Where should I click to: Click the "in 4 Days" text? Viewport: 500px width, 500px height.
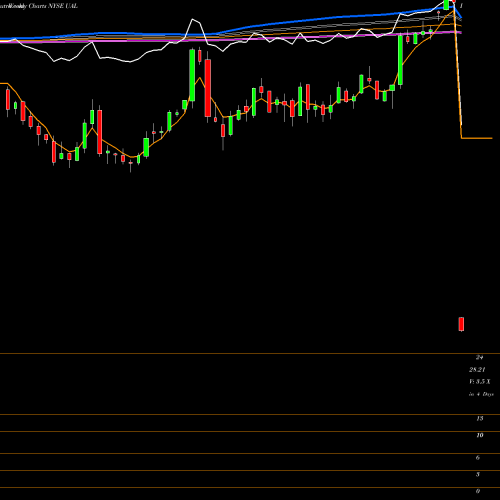481,394
